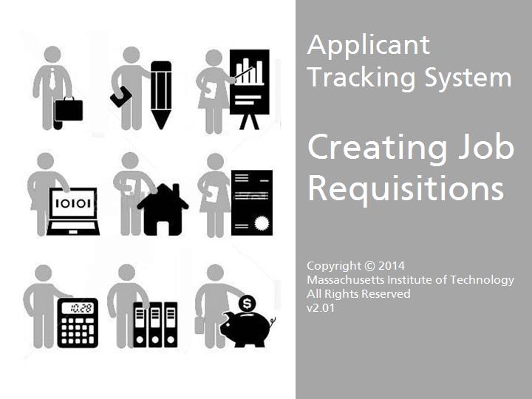Click the "Applicant Tracking System" title
This screenshot has width=532, height=399.
click(409, 61)
